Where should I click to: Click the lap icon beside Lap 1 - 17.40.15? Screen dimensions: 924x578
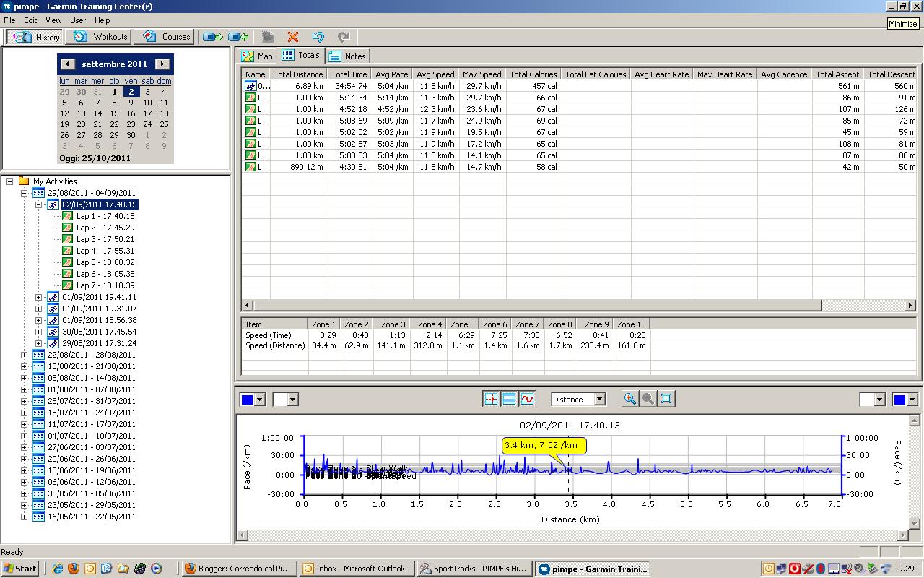(67, 216)
